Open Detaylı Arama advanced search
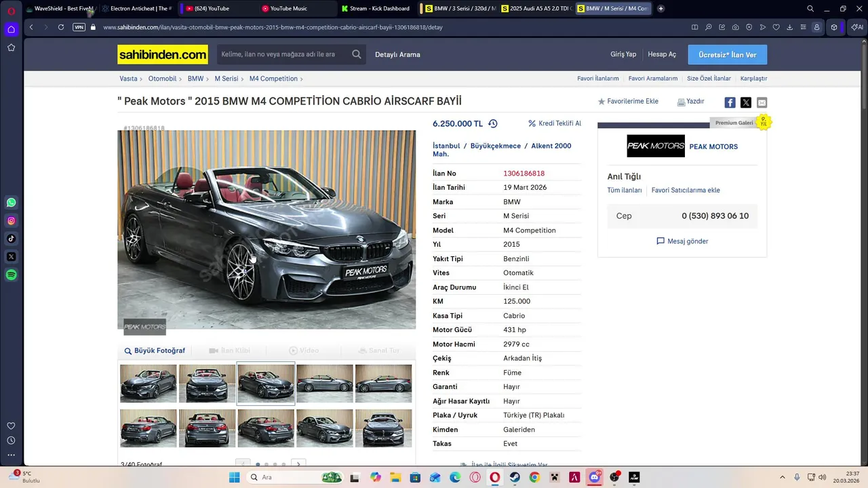Image resolution: width=868 pixels, height=488 pixels. [397, 54]
